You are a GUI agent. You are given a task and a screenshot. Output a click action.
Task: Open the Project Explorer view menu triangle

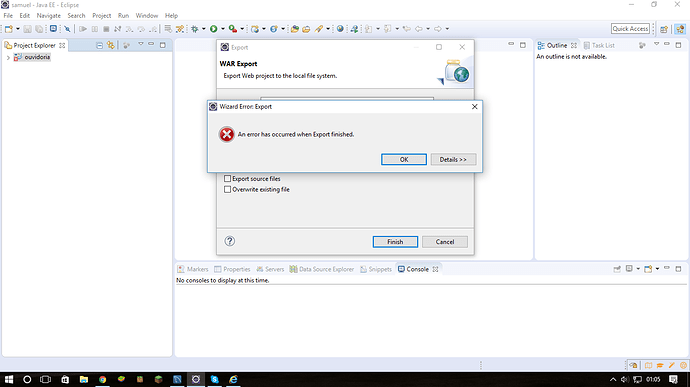coord(141,44)
